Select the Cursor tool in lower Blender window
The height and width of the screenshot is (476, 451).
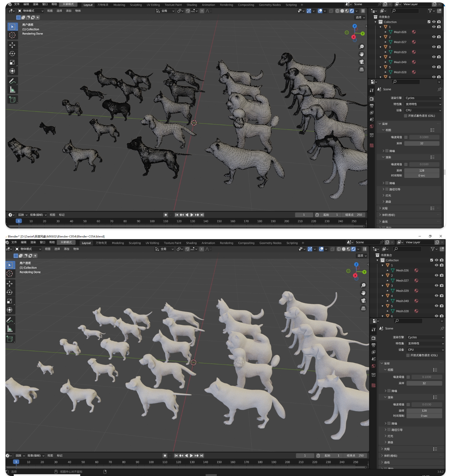10,274
